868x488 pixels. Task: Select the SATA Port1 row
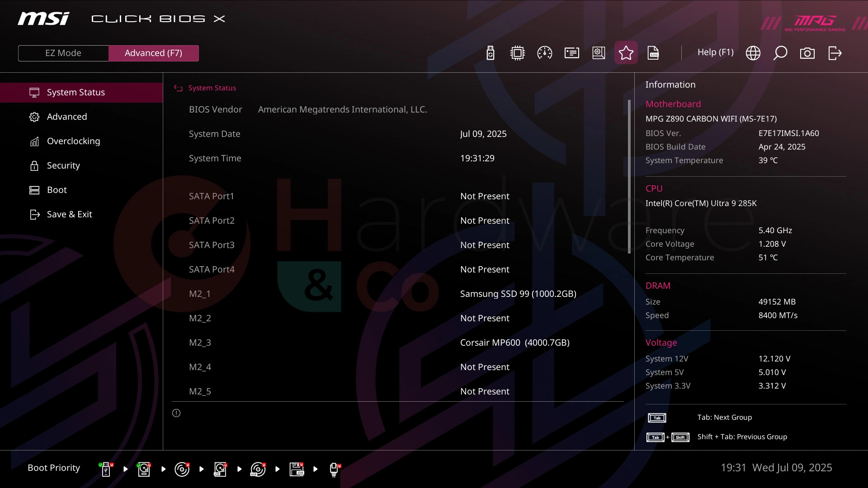(398, 196)
